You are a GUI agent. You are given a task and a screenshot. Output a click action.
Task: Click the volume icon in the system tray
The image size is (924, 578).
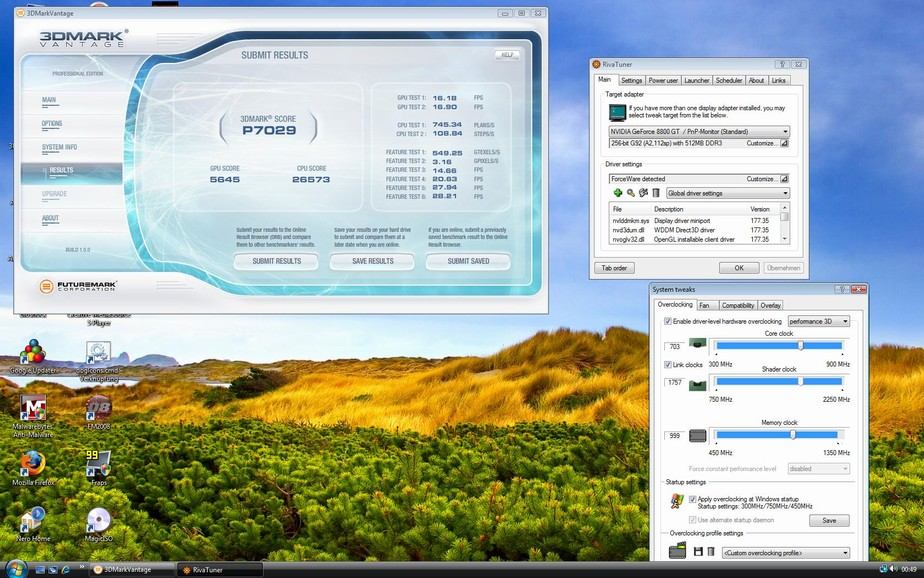click(893, 569)
